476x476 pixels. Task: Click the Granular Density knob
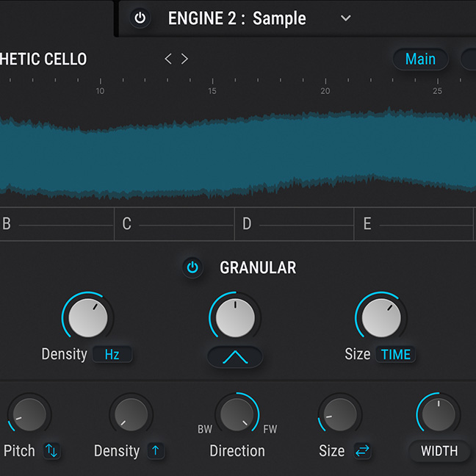87,317
